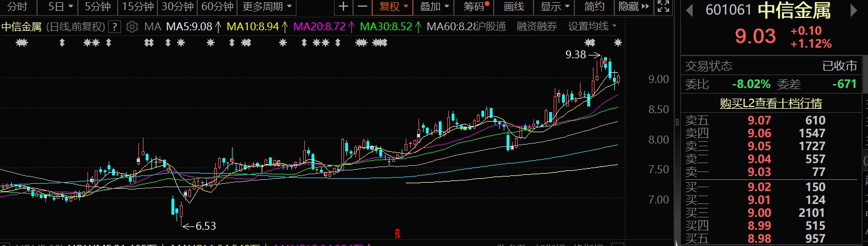
Task: Click the MA60 moving average value
Action: coord(452,27)
